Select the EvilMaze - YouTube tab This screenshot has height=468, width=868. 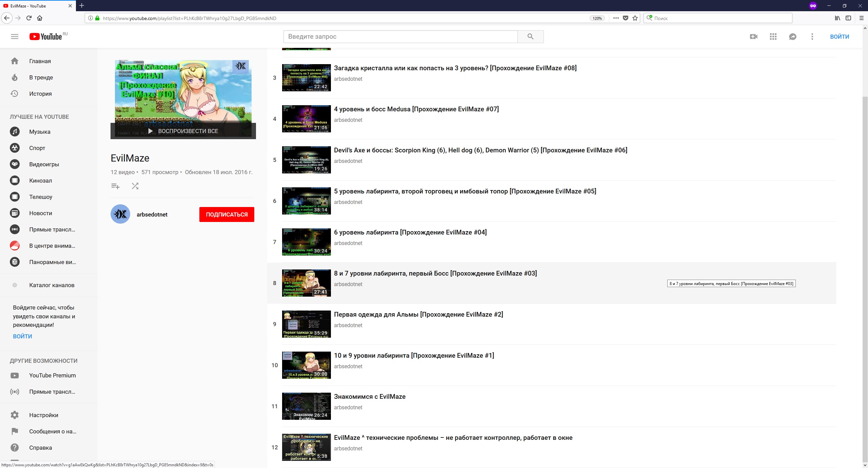point(38,6)
